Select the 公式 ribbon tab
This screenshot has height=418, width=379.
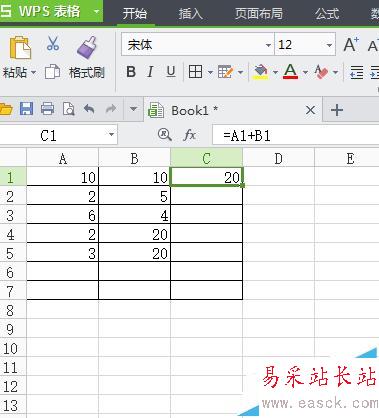327,14
